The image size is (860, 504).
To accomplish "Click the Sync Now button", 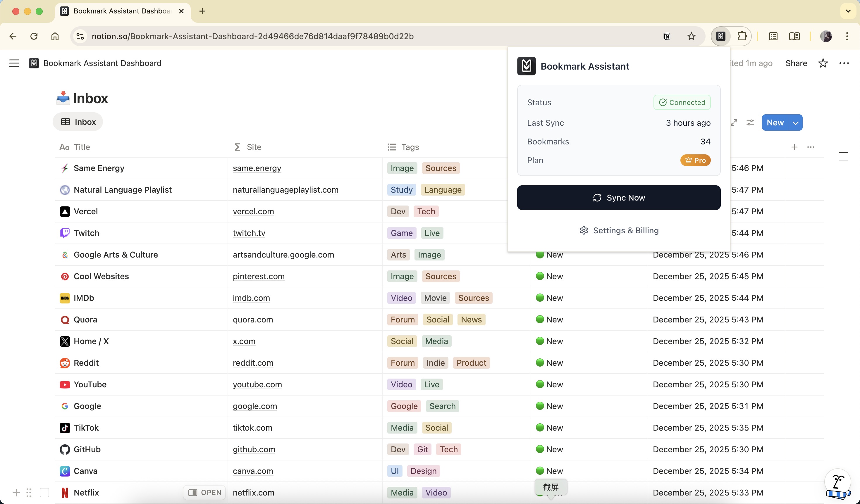I will (619, 197).
